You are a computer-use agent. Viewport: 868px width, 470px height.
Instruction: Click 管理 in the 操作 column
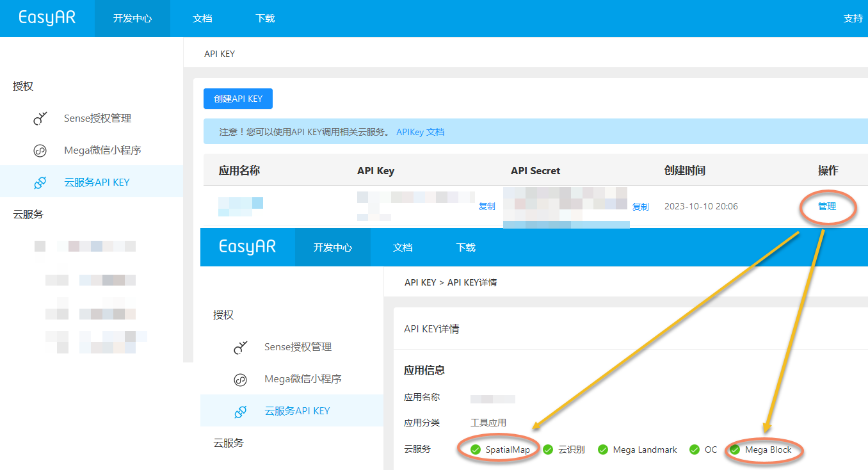(827, 206)
